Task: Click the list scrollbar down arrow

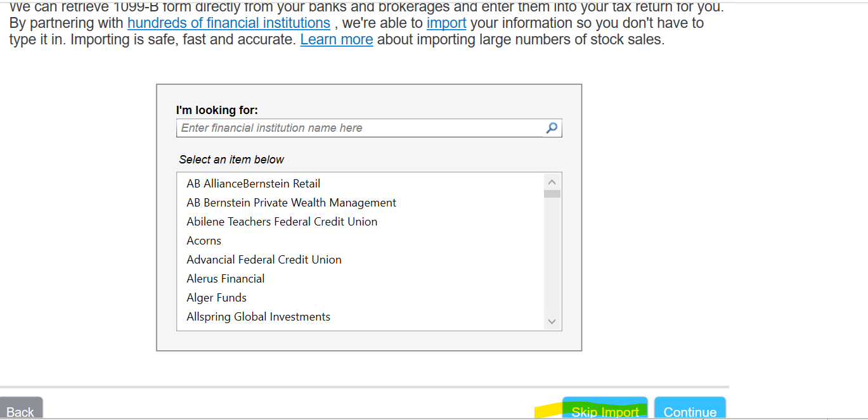Action: point(552,322)
